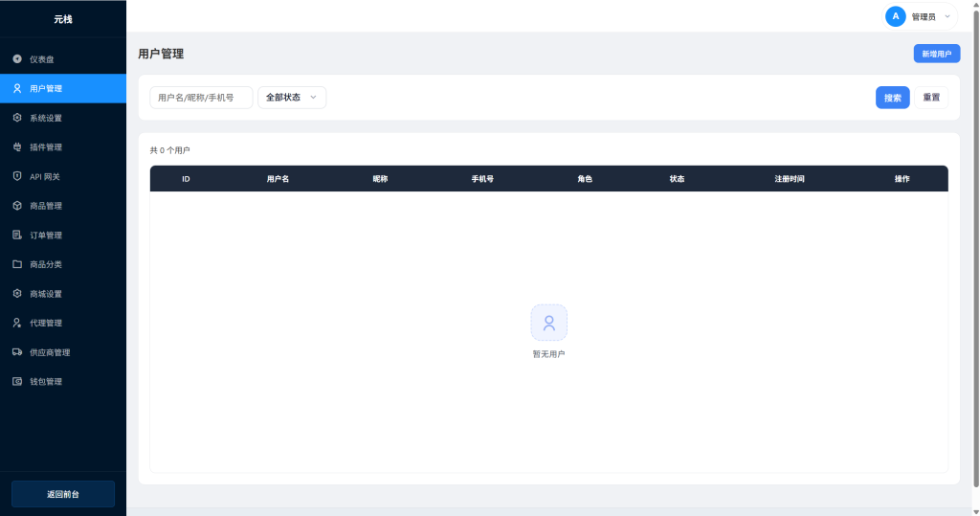
Task: Click the folder icon beside 商品分类
Action: click(x=17, y=264)
